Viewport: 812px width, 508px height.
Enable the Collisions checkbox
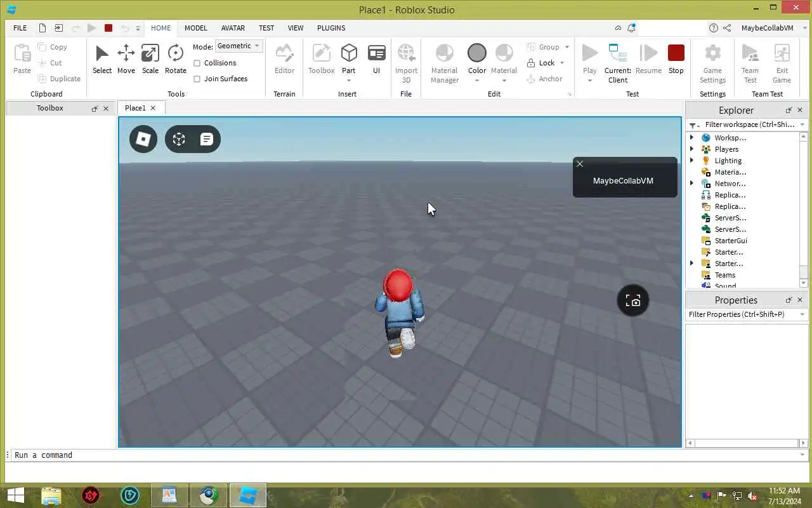197,63
